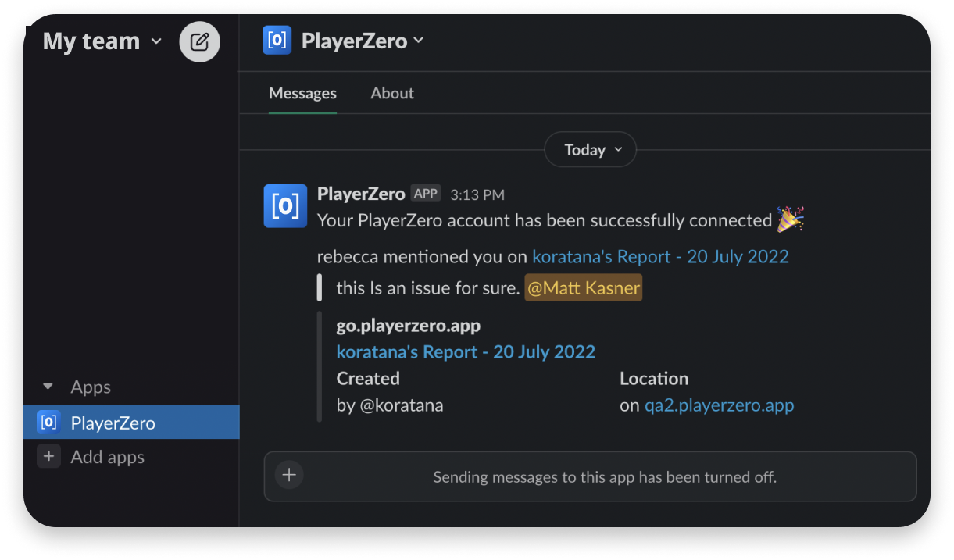954x560 pixels.
Task: Click the @Matt Kasner mention
Action: 584,288
